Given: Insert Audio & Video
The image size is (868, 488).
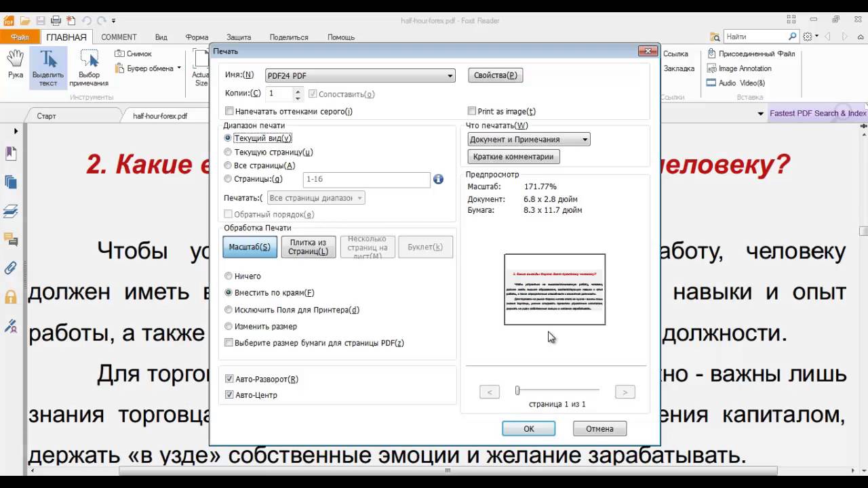Looking at the screenshot, I should [736, 83].
